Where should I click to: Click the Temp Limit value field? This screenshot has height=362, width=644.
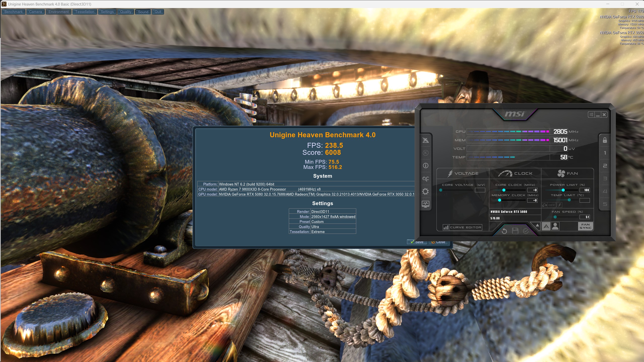(585, 200)
